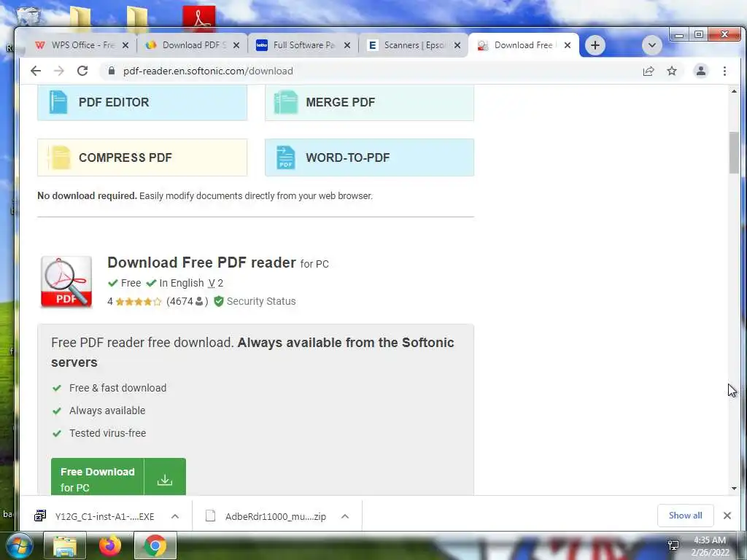The height and width of the screenshot is (560, 747).
Task: Open the Chrome profile avatar
Action: [701, 71]
